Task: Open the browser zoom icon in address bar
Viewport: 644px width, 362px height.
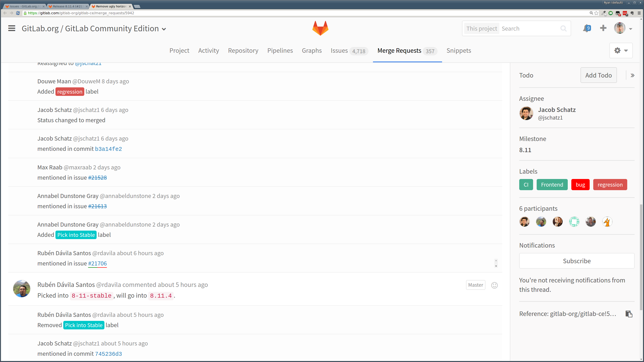Action: (591, 13)
